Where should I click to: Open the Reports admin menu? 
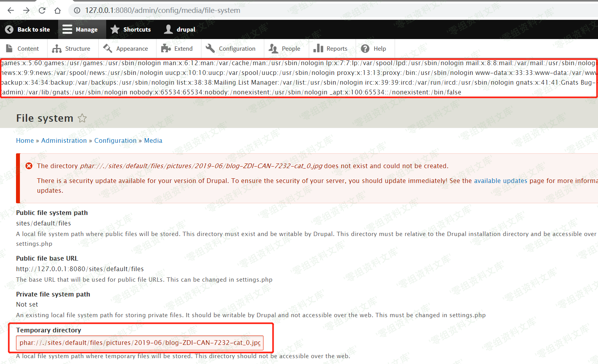(x=330, y=49)
